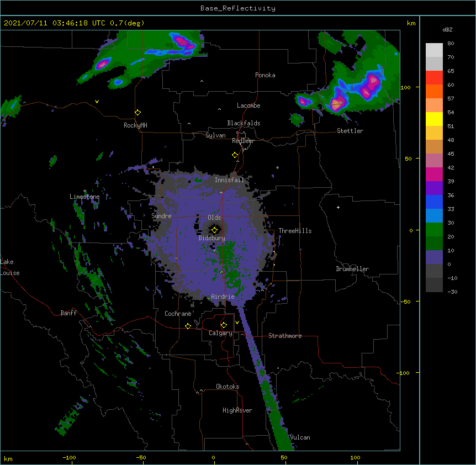
Task: Click the Lake Louise label
Action: click(x=10, y=267)
